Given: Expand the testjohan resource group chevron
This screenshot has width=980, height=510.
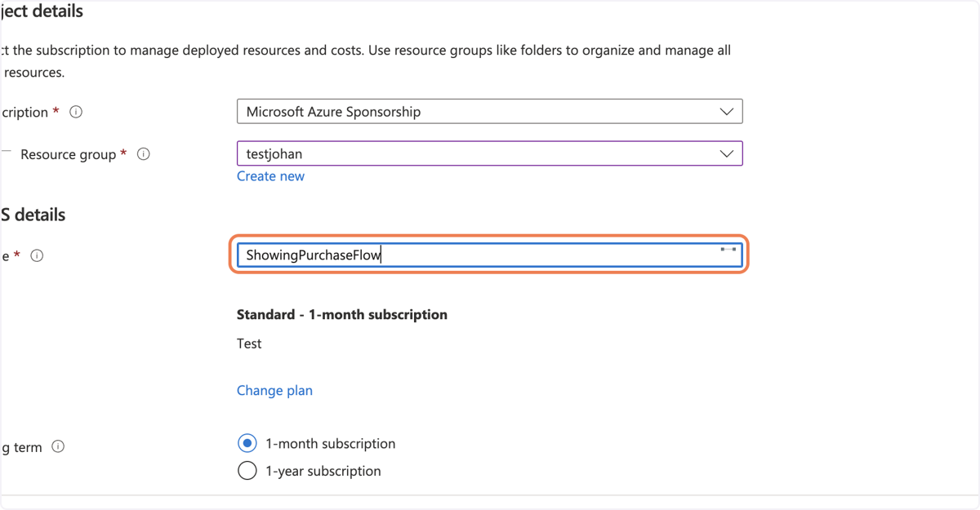Looking at the screenshot, I should coord(726,153).
